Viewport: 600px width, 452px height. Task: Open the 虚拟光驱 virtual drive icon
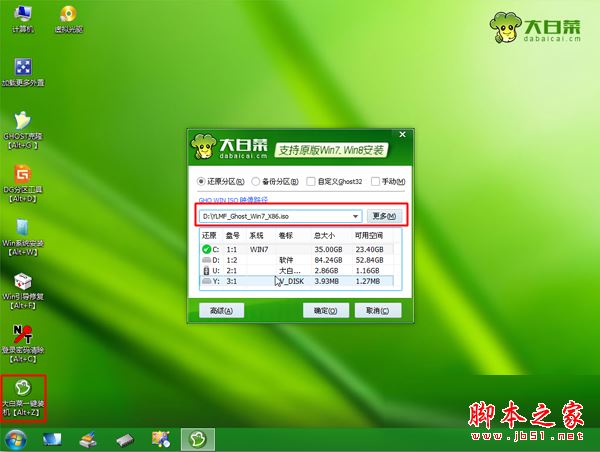(67, 17)
